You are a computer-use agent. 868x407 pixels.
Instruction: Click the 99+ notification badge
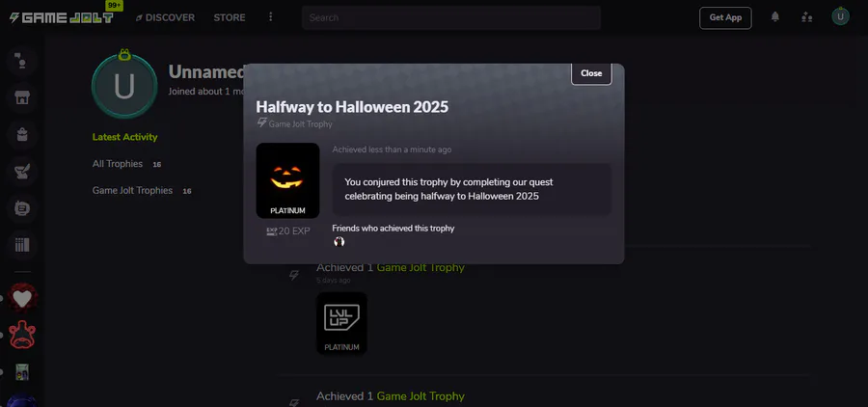[115, 6]
